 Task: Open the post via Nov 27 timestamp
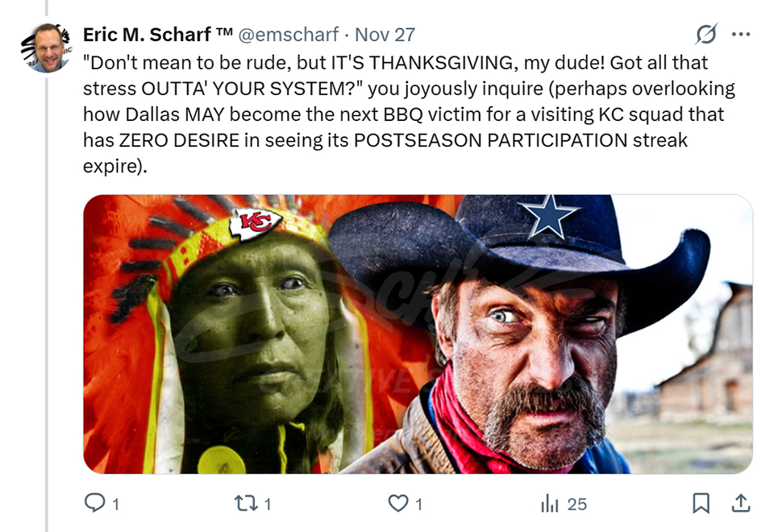tap(385, 35)
